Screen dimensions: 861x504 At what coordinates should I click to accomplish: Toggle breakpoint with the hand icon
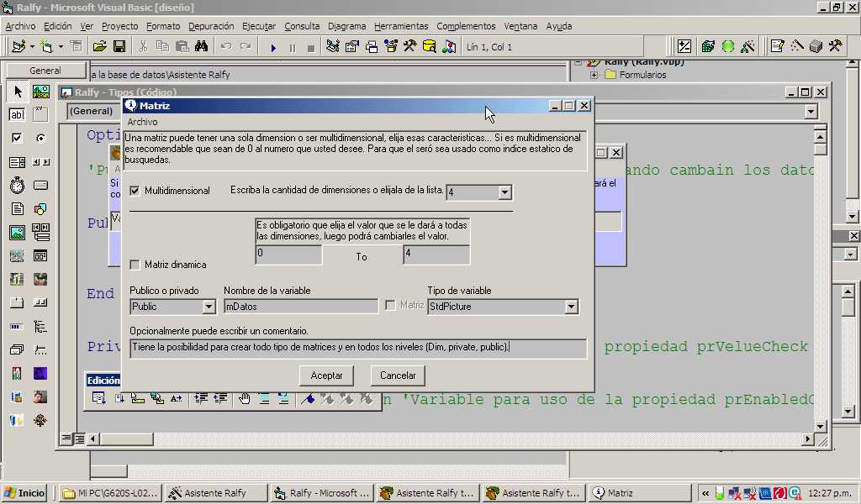tap(245, 399)
